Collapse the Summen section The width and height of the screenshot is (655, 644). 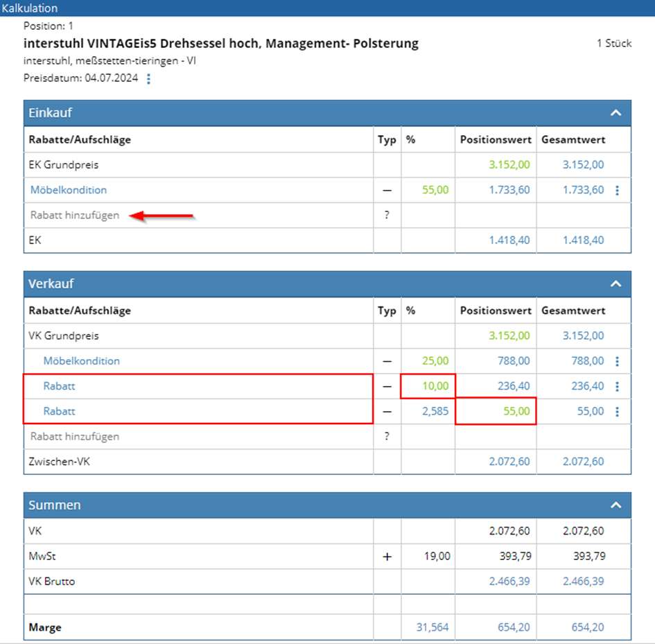tap(615, 505)
